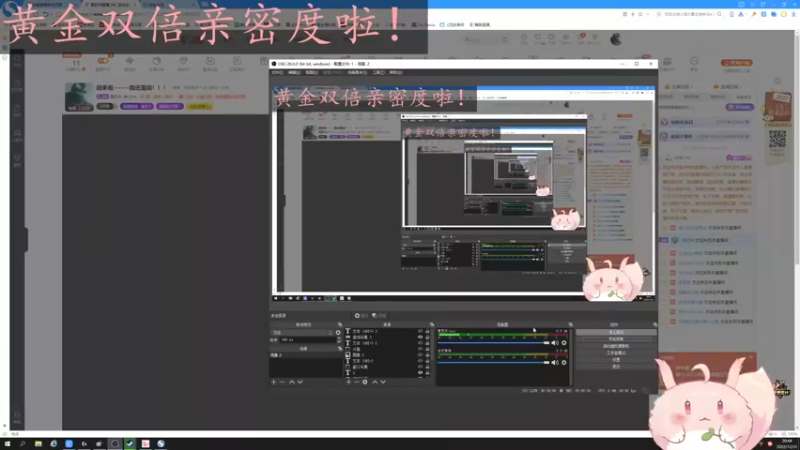
Task: Open File Explorer from the taskbar
Action: pos(38,444)
